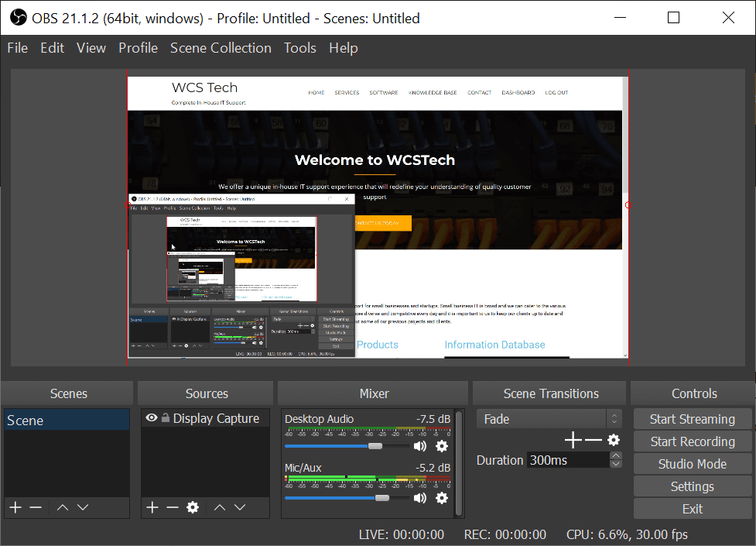Open OBS Settings button
This screenshot has height=546, width=756.
pos(693,486)
